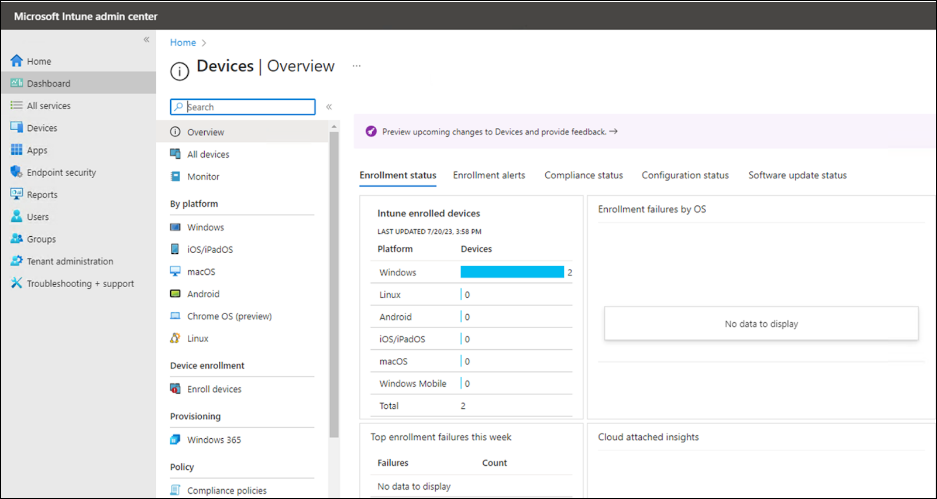Viewport: 937px width, 499px height.
Task: Open Tenant administration in the sidebar
Action: [70, 261]
